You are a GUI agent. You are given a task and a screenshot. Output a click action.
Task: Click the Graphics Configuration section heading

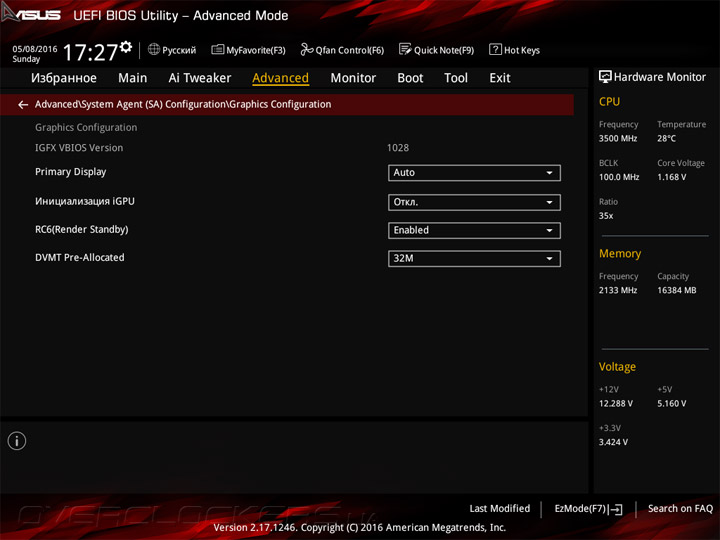86,128
